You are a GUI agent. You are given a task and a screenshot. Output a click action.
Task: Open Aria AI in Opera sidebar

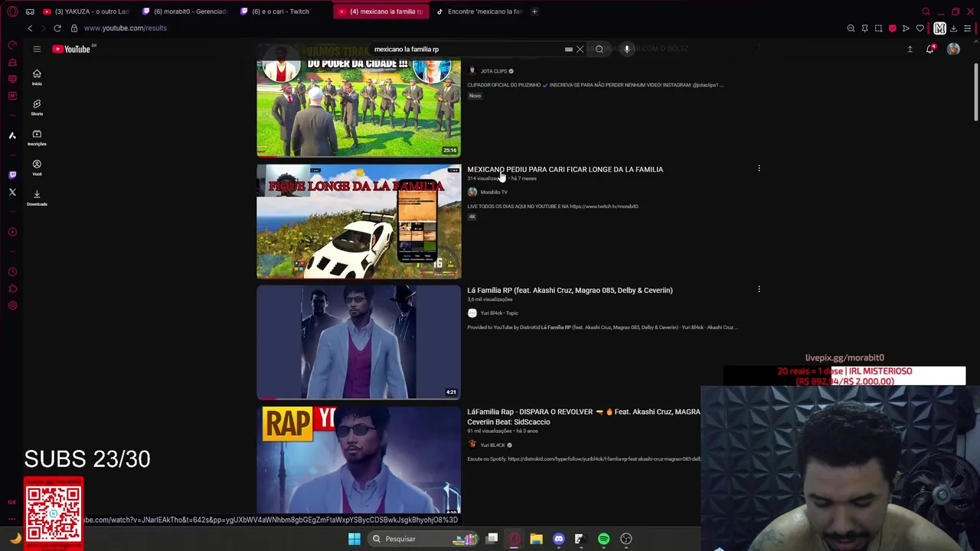pyautogui.click(x=12, y=135)
